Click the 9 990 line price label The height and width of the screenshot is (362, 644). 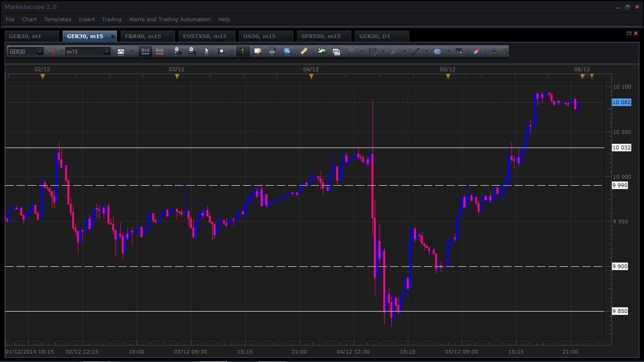pos(620,185)
